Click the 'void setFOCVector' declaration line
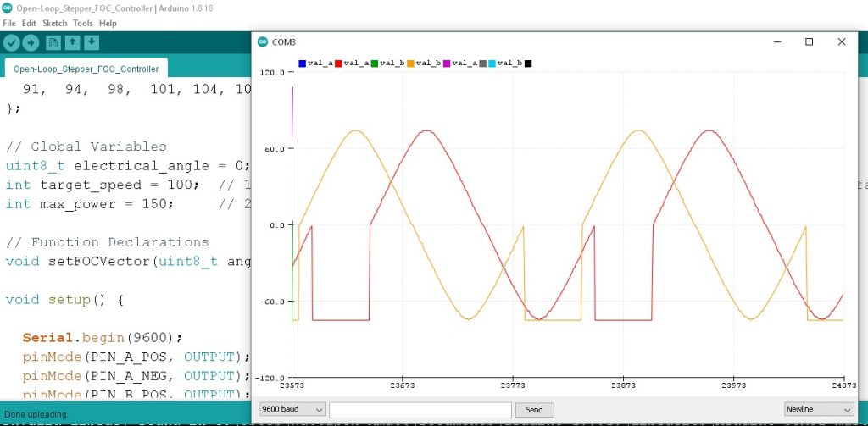 point(128,261)
